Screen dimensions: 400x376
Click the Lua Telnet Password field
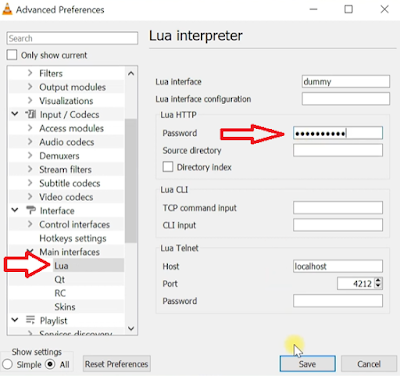(338, 301)
